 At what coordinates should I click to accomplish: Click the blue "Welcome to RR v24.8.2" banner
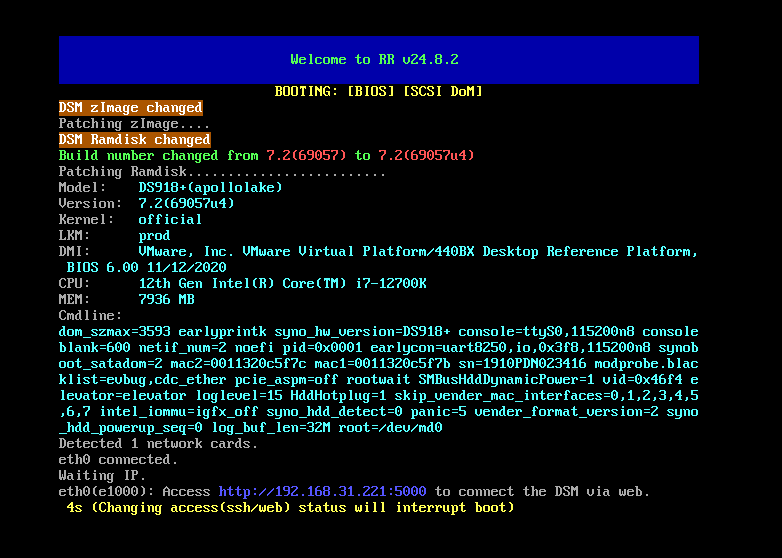click(378, 60)
